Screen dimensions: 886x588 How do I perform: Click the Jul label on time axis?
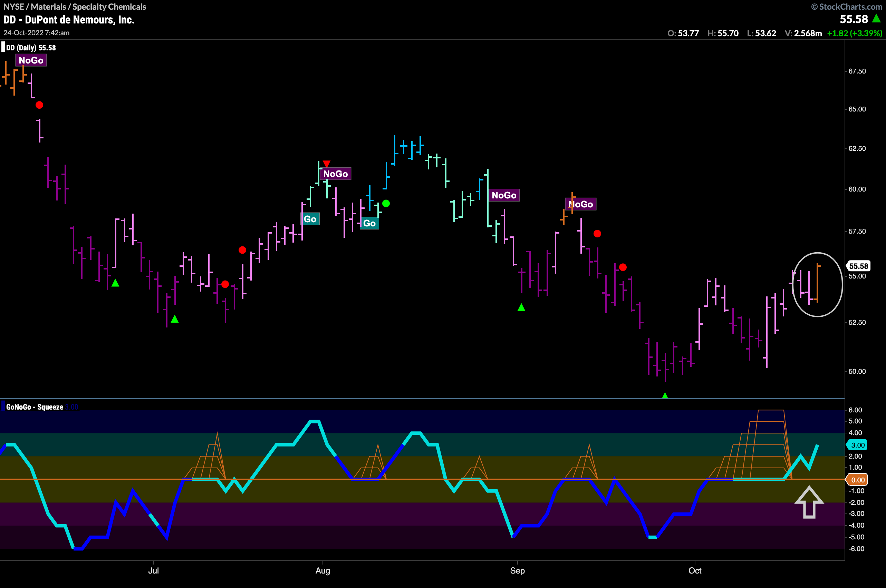[x=154, y=570]
